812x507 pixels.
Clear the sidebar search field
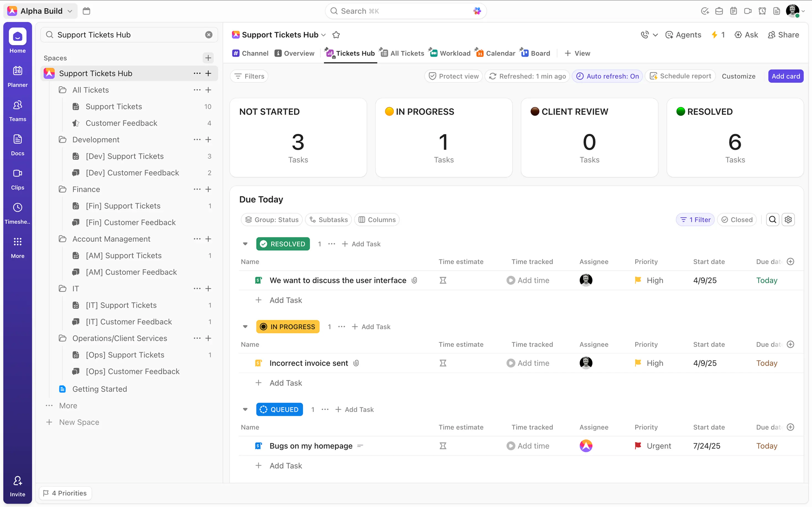pyautogui.click(x=209, y=35)
